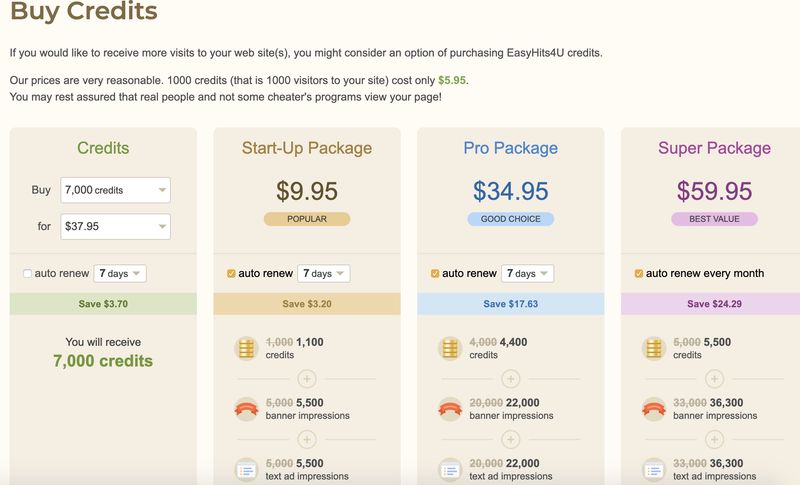Click the Pro Package banner ribbon icon

450,409
